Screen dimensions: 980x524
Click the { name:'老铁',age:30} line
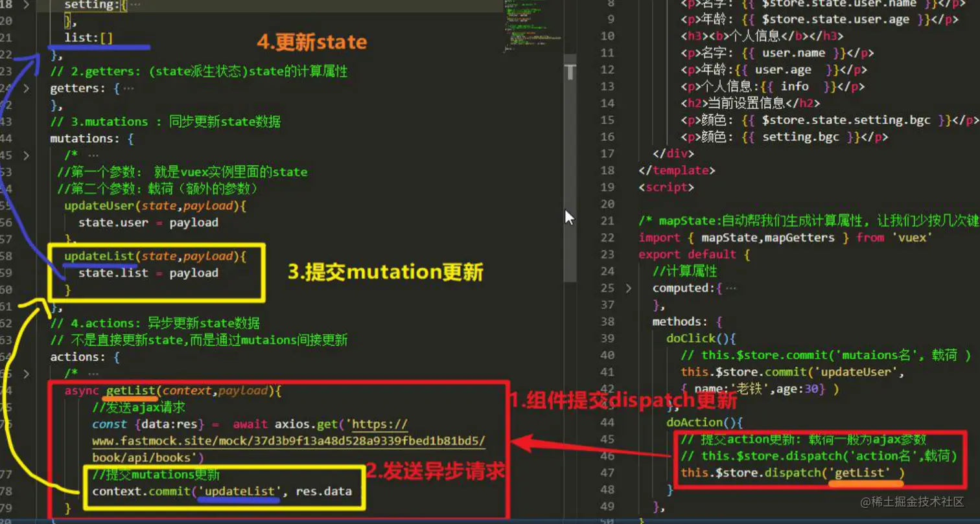point(760,389)
